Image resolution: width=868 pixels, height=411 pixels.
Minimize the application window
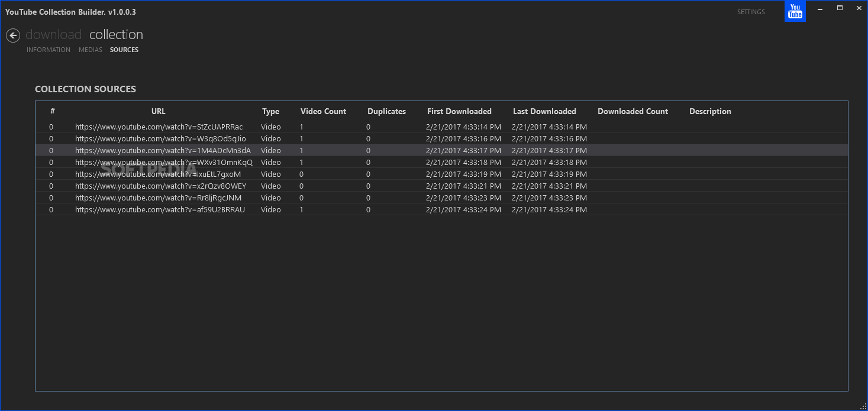820,8
